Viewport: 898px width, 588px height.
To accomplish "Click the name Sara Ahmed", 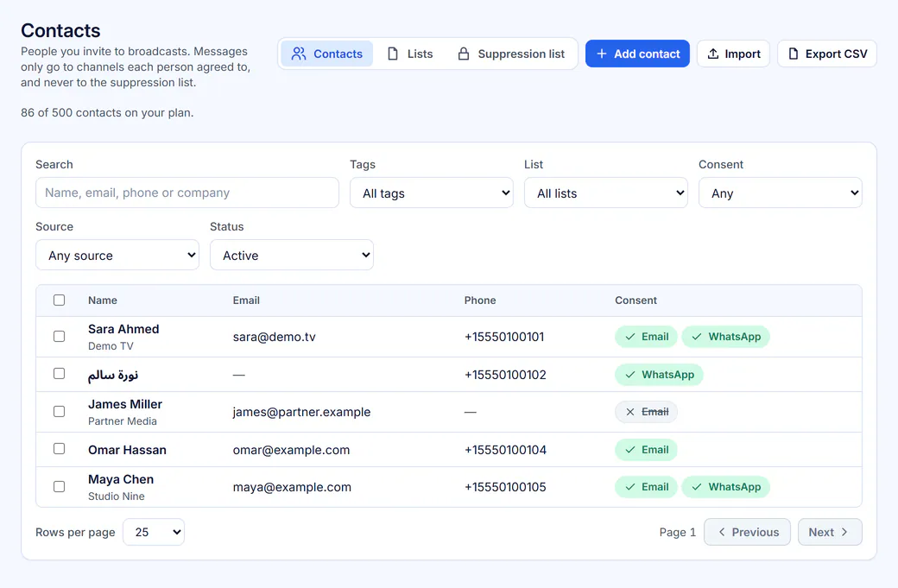I will (x=123, y=329).
